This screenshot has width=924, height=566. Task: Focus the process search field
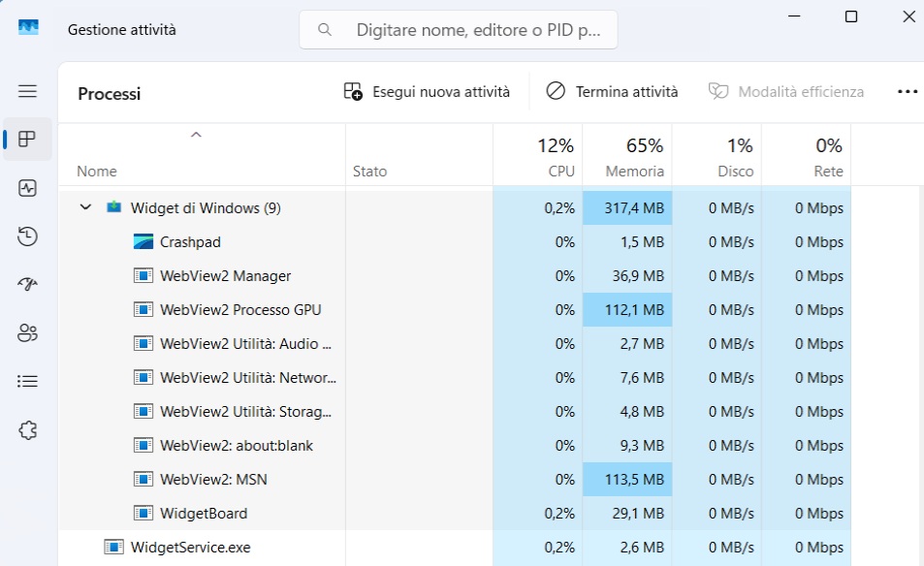(459, 29)
